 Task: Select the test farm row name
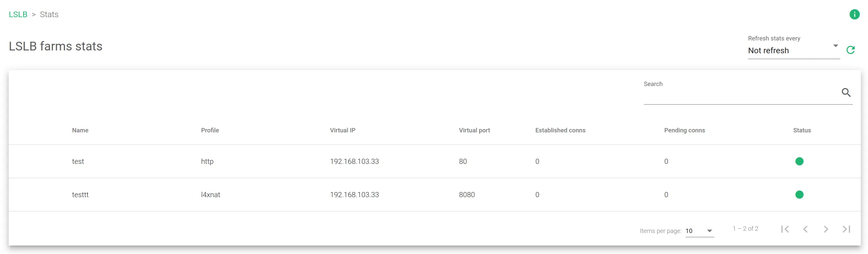tap(78, 162)
